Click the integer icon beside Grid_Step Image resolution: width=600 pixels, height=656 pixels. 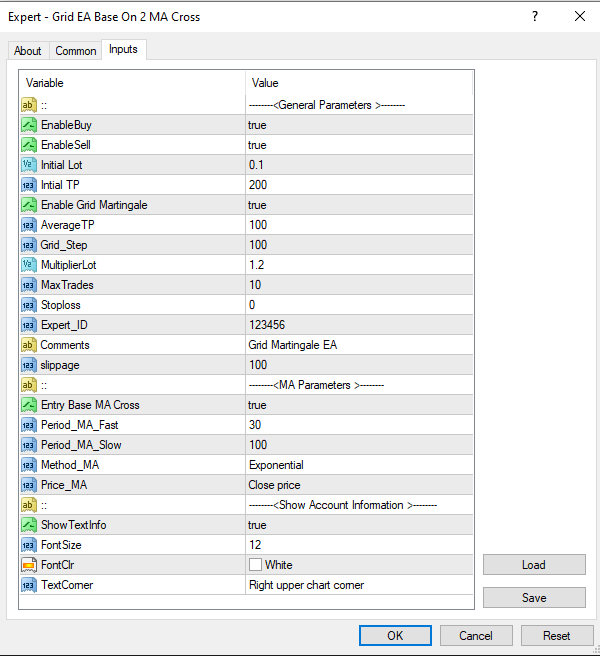[x=29, y=245]
